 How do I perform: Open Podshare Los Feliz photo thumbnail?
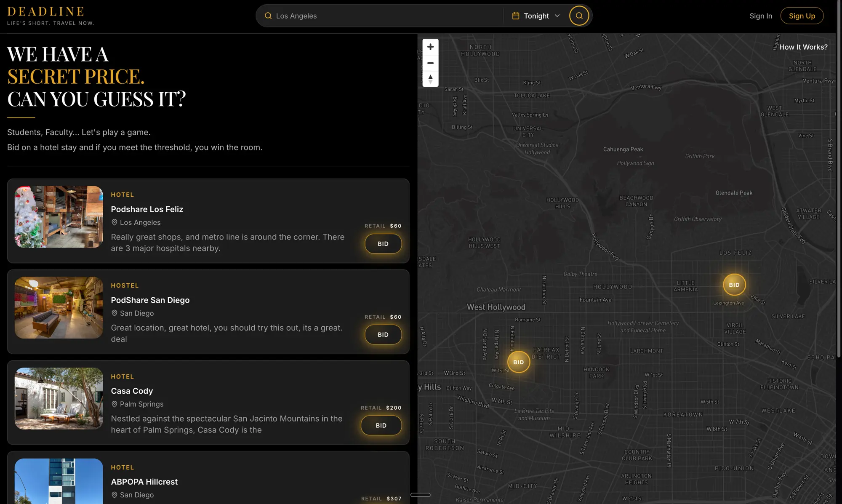[59, 217]
